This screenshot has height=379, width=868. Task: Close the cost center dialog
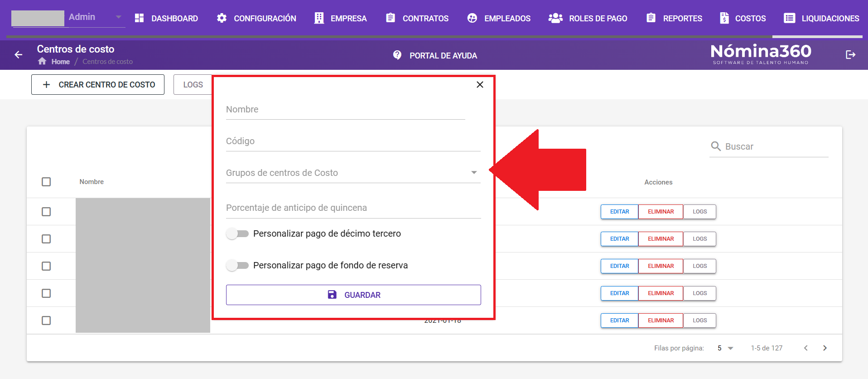480,85
